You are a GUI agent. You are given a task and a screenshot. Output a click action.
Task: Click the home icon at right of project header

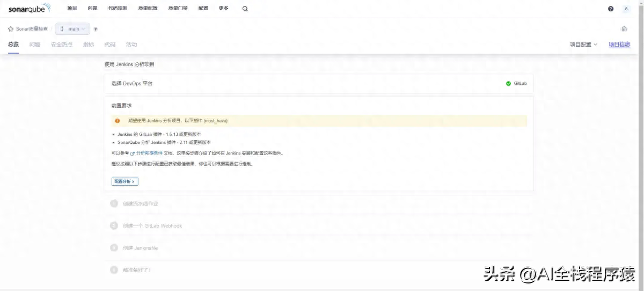(x=624, y=29)
